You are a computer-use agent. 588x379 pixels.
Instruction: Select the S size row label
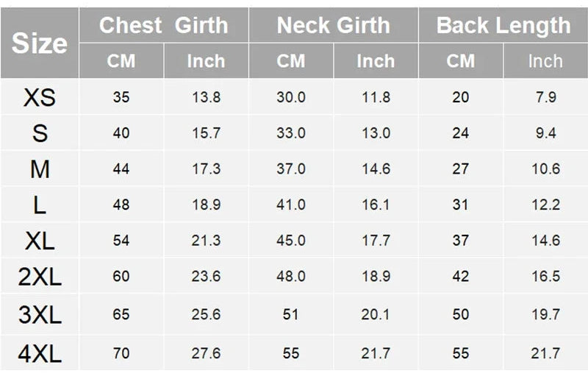click(40, 133)
